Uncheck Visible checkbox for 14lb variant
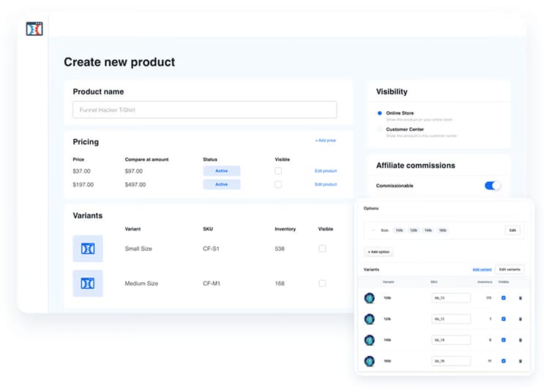This screenshot has width=549, height=392. 504,340
